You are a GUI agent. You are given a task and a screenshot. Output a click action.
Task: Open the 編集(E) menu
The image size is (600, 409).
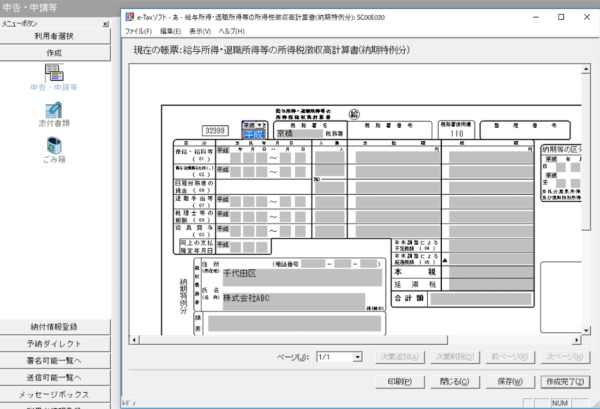pyautogui.click(x=170, y=31)
